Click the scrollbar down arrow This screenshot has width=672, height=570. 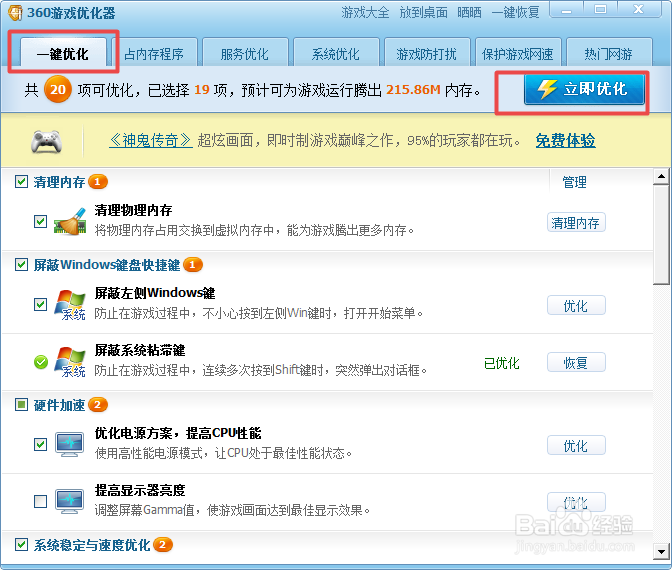(661, 552)
